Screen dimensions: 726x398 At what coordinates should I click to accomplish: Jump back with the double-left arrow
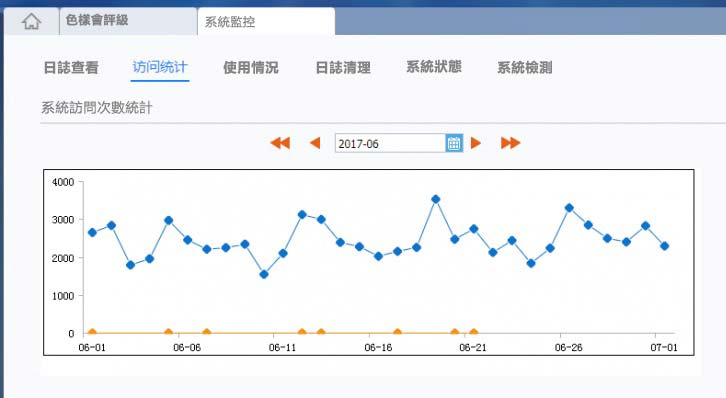click(280, 143)
